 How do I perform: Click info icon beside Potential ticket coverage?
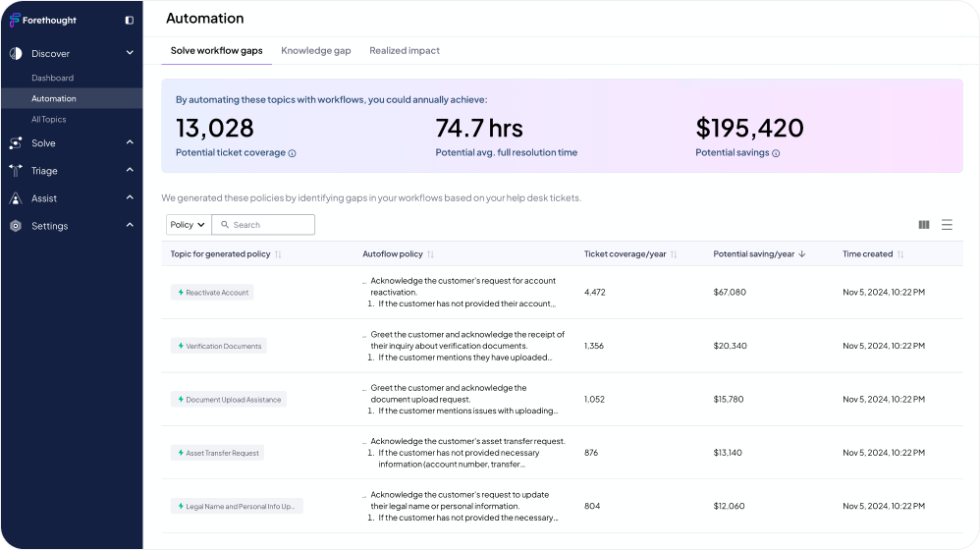(293, 153)
